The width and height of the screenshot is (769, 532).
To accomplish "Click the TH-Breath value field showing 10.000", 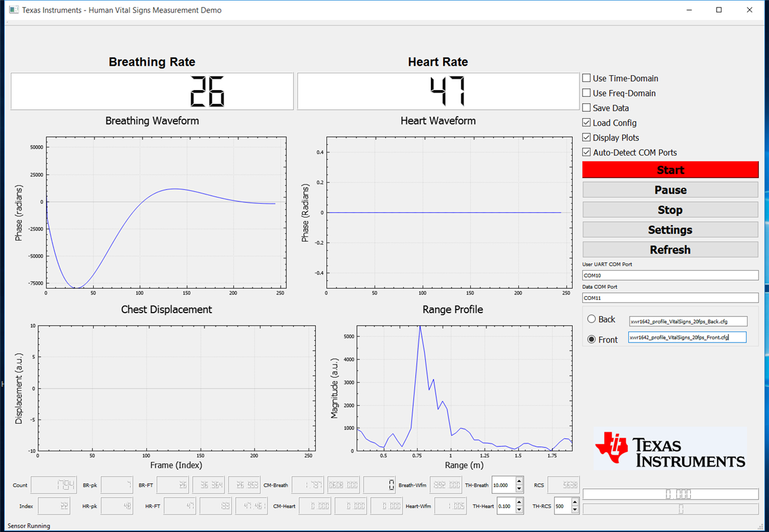I will tap(503, 485).
